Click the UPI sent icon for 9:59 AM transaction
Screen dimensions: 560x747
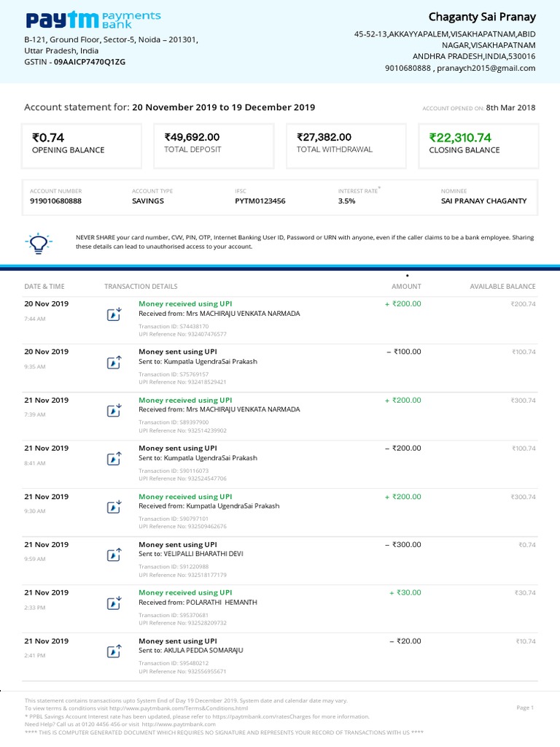click(114, 555)
